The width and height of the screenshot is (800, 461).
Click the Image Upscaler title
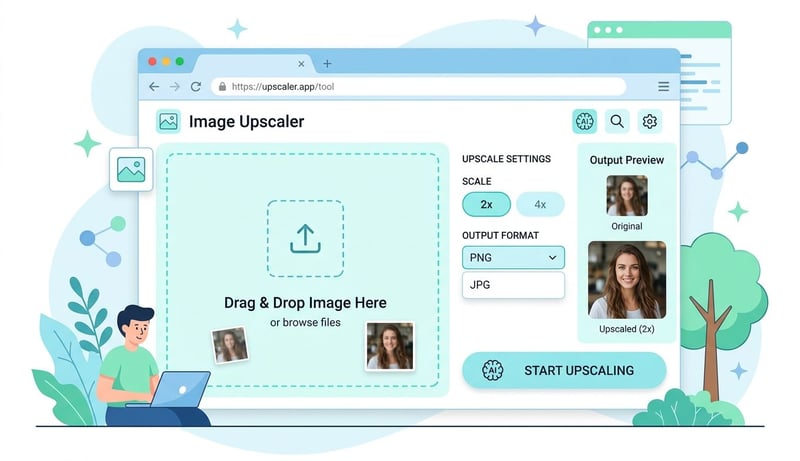click(x=246, y=122)
